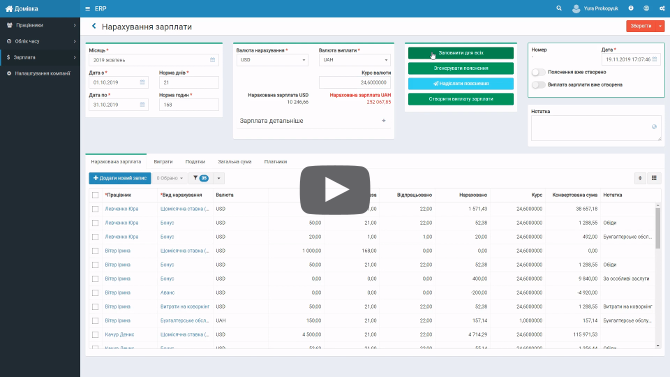Open the arrow dropdown next to filter button
The height and width of the screenshot is (377, 670).
pos(219,178)
